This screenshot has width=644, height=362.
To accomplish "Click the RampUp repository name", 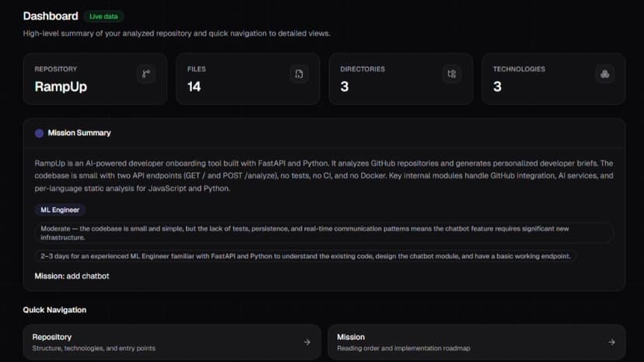I will coord(61,86).
